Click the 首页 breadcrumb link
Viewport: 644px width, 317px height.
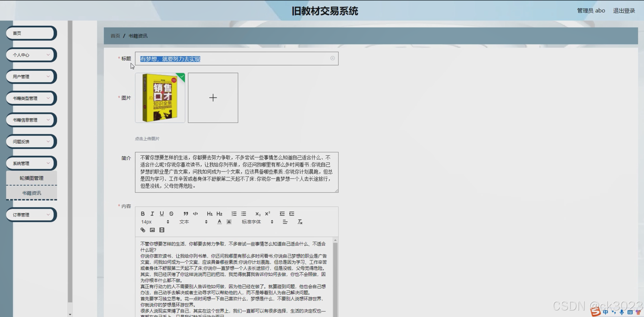(115, 36)
